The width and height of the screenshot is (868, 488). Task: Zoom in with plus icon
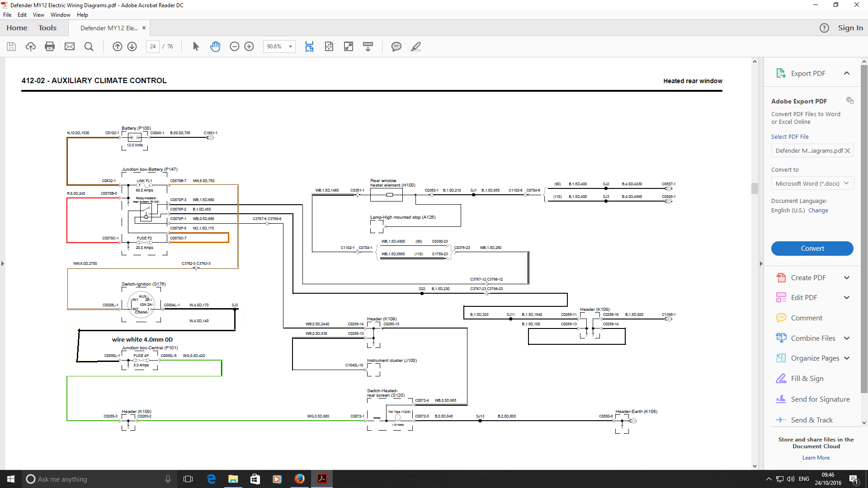249,47
